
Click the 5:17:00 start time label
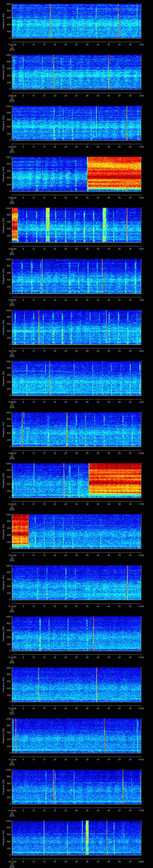12,862
